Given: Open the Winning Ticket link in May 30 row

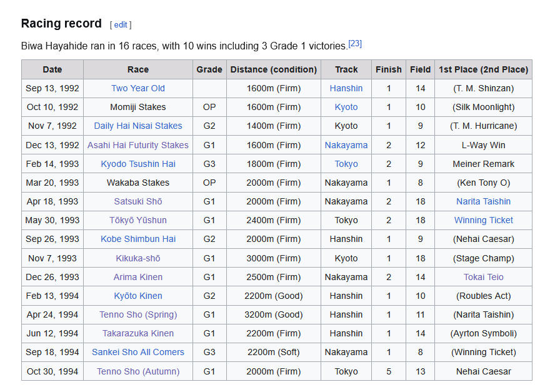Looking at the screenshot, I should tap(484, 220).
